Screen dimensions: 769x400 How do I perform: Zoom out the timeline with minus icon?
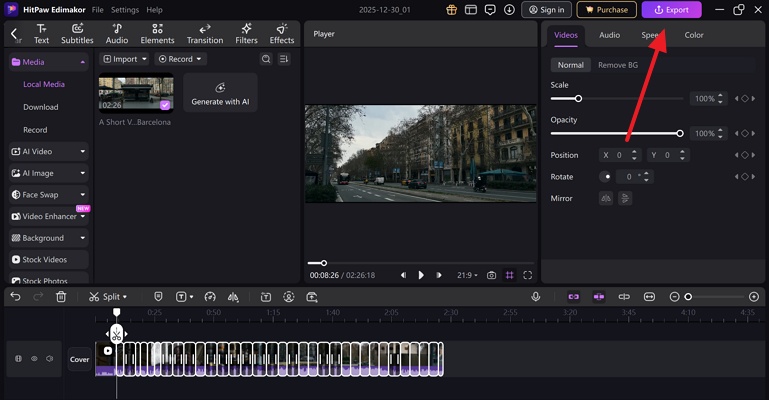click(674, 297)
